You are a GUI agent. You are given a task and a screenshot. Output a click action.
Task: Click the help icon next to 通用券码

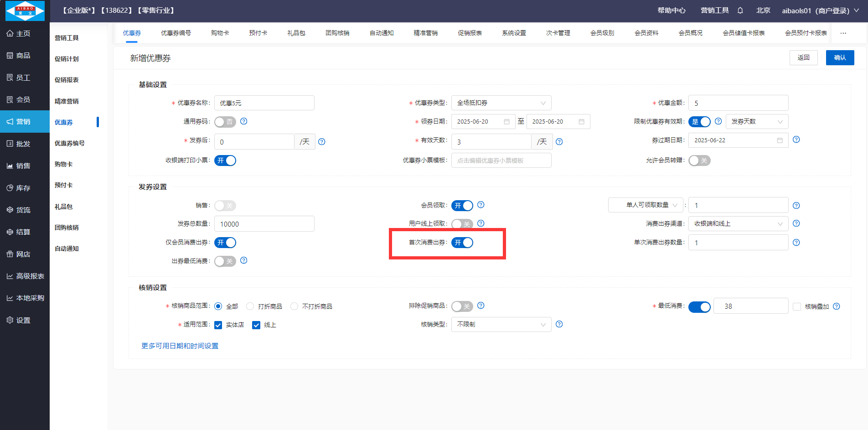244,121
